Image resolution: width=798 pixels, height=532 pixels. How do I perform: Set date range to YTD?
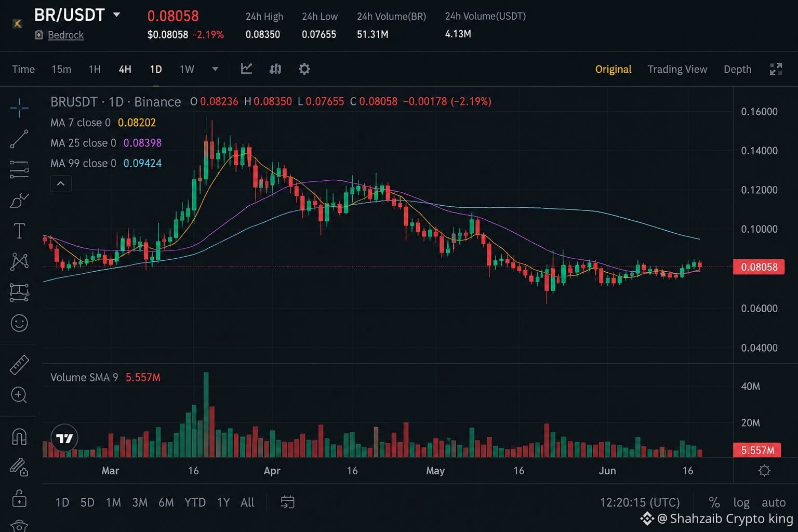[x=195, y=502]
